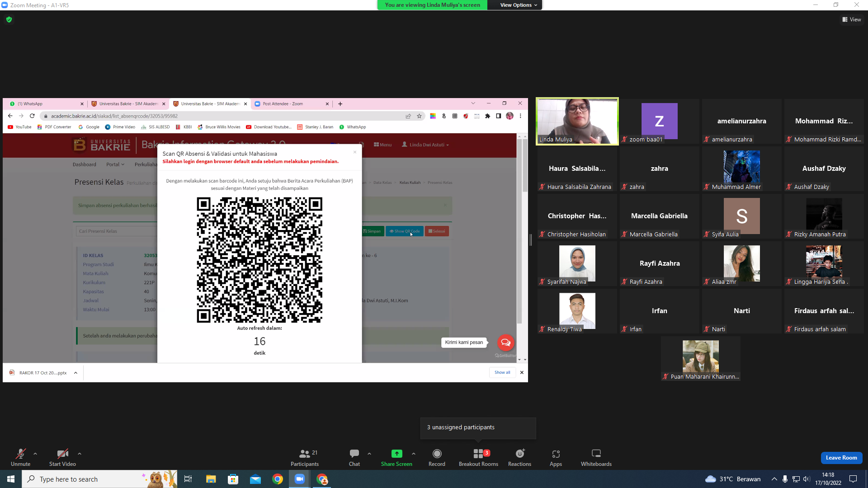Image resolution: width=868 pixels, height=488 pixels.
Task: Expand share screen options arrow
Action: (x=414, y=454)
